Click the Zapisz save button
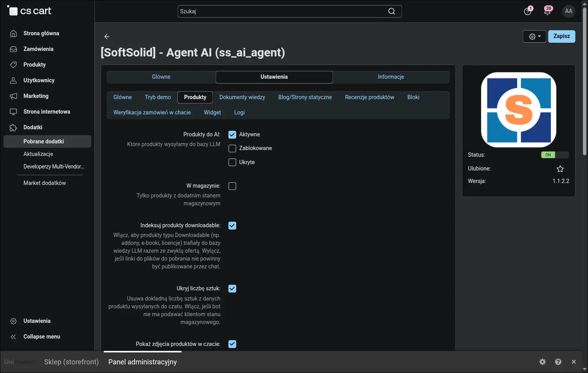588x373 pixels. point(561,36)
